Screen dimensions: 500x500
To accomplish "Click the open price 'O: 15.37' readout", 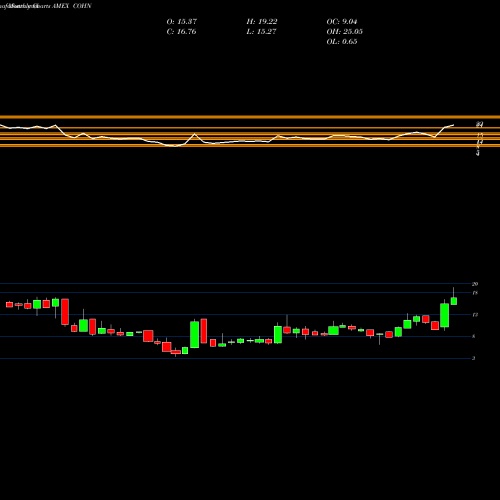I will [x=182, y=22].
